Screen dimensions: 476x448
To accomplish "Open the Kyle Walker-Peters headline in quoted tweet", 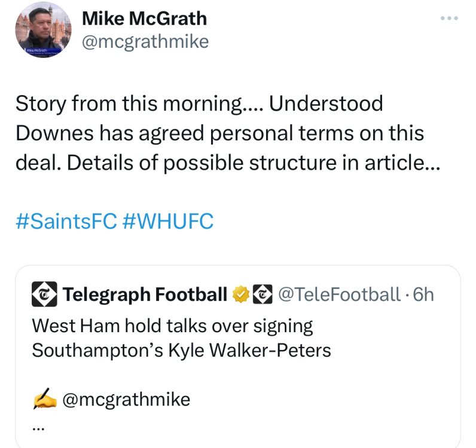I will pyautogui.click(x=181, y=349).
